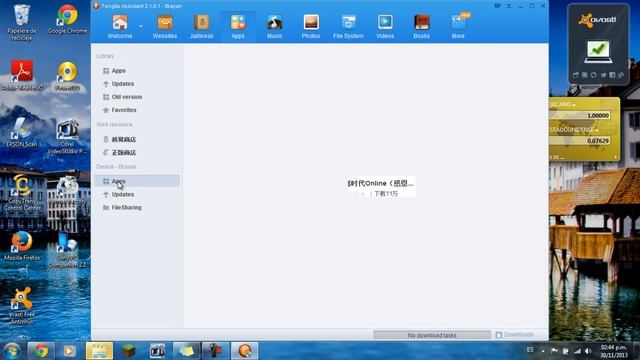Click ES language indicator in taskbar
The width and height of the screenshot is (640, 360).
530,350
